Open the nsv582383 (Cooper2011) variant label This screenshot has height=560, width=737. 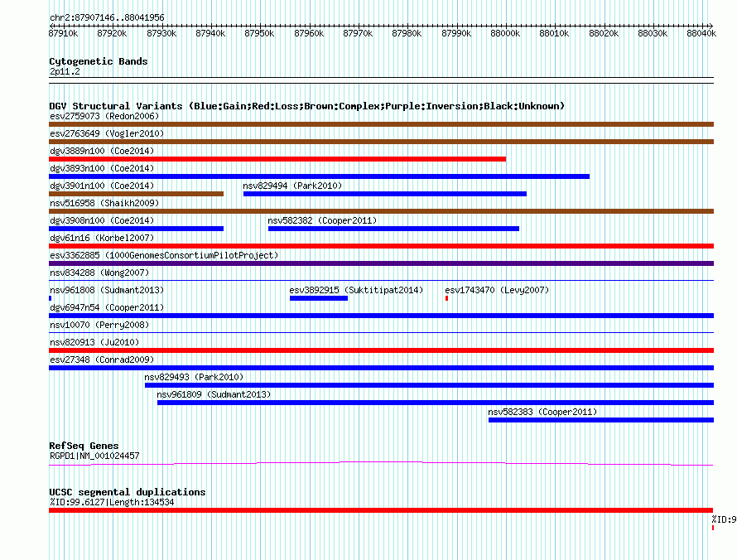click(542, 412)
